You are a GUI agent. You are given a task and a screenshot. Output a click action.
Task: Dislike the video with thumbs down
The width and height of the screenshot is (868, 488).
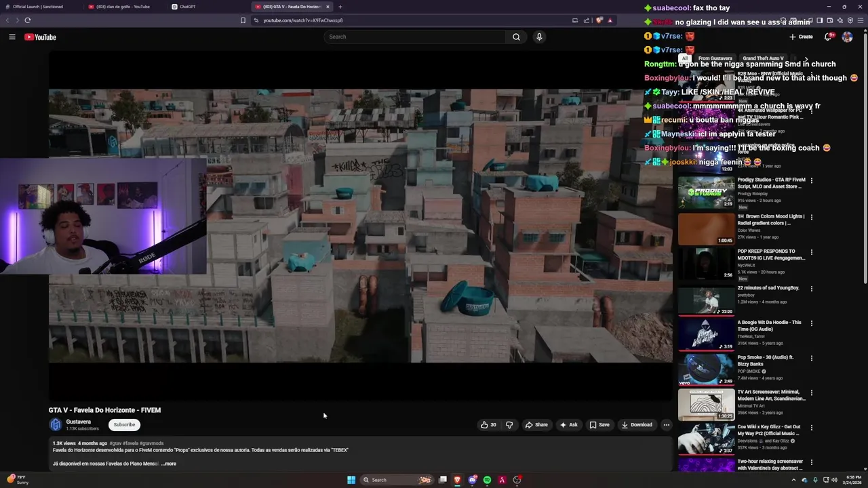tap(509, 425)
